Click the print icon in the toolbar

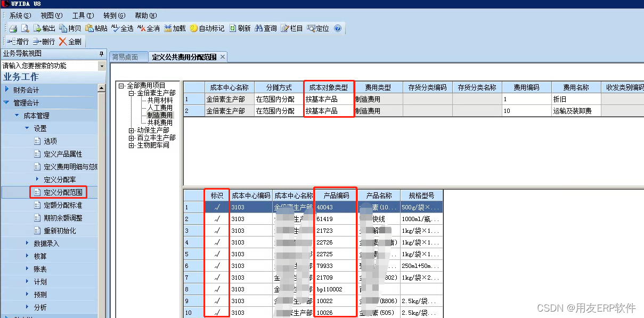(13, 29)
